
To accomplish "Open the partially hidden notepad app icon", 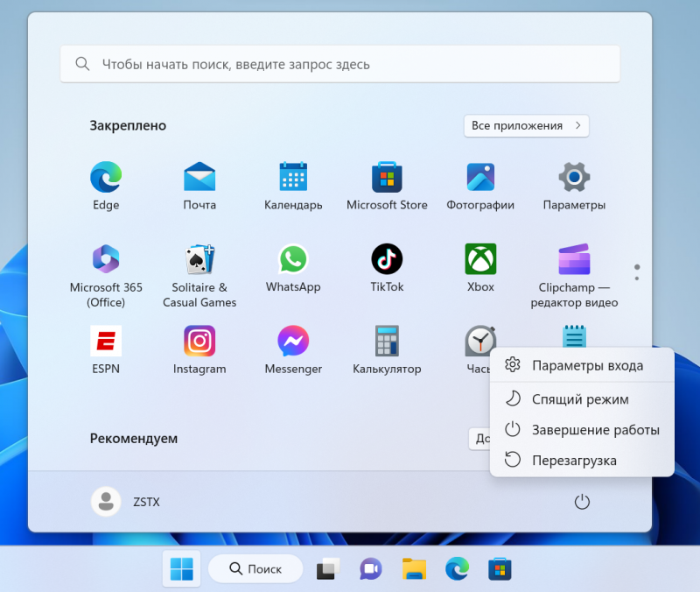I will [574, 335].
